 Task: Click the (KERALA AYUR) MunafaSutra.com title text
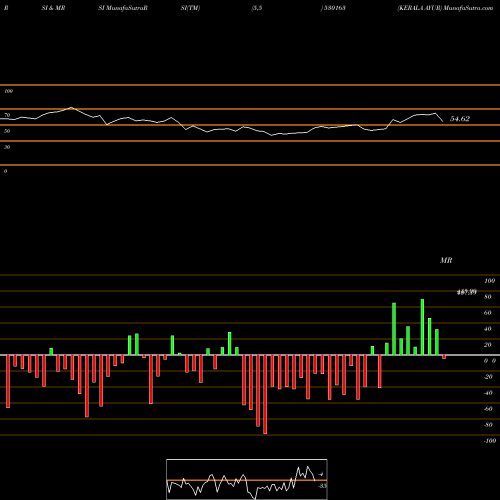pos(445,8)
